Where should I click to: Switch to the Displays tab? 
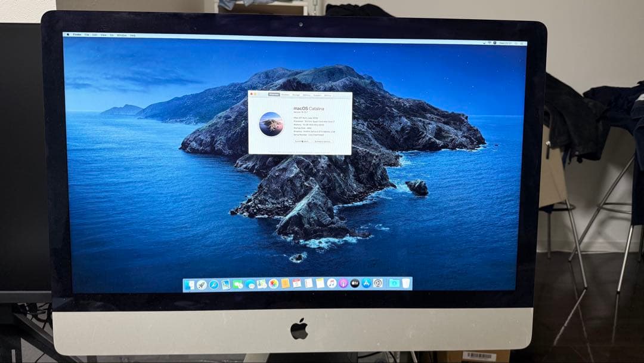tap(286, 94)
